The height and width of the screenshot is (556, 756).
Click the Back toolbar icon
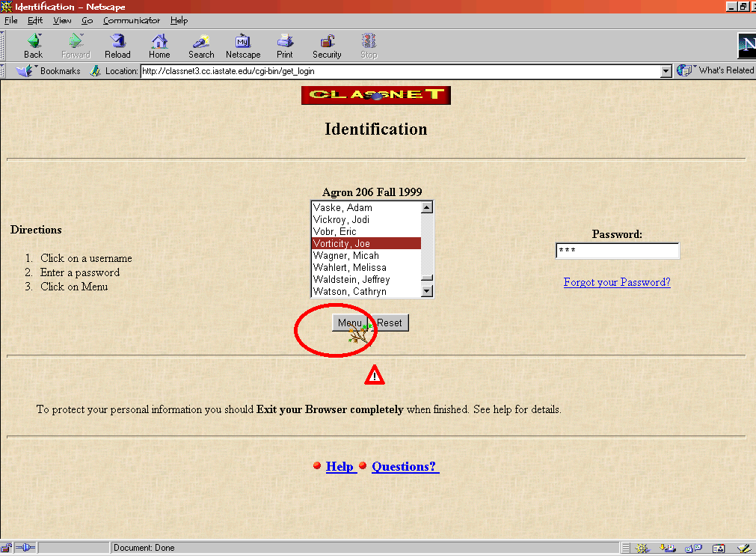[x=34, y=45]
